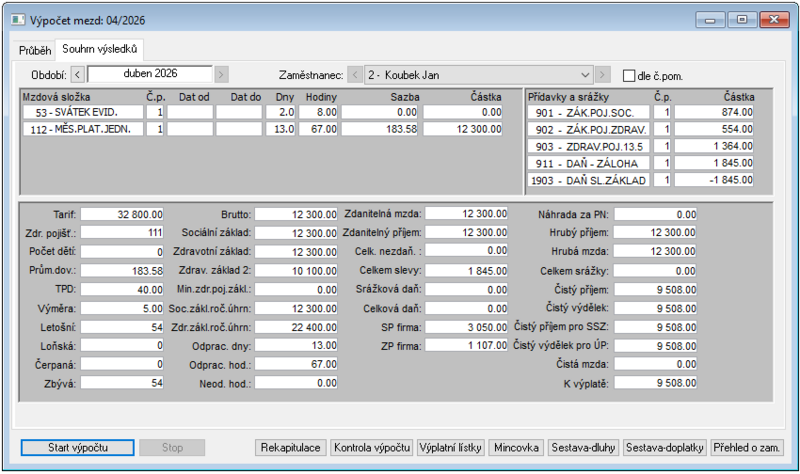Go to next period with right arrow
Image resolution: width=800 pixels, height=474 pixels.
click(221, 75)
